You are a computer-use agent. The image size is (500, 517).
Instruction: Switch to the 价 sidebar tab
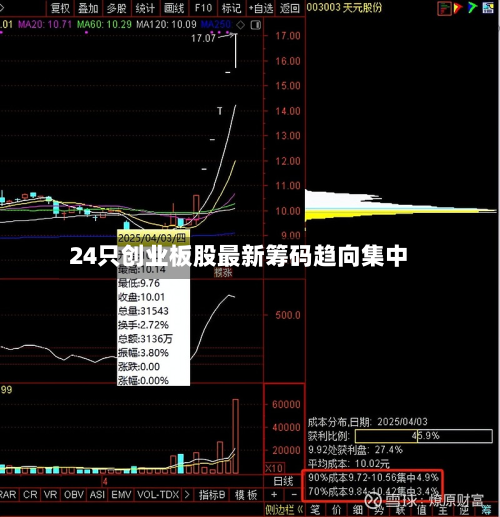[x=336, y=509]
